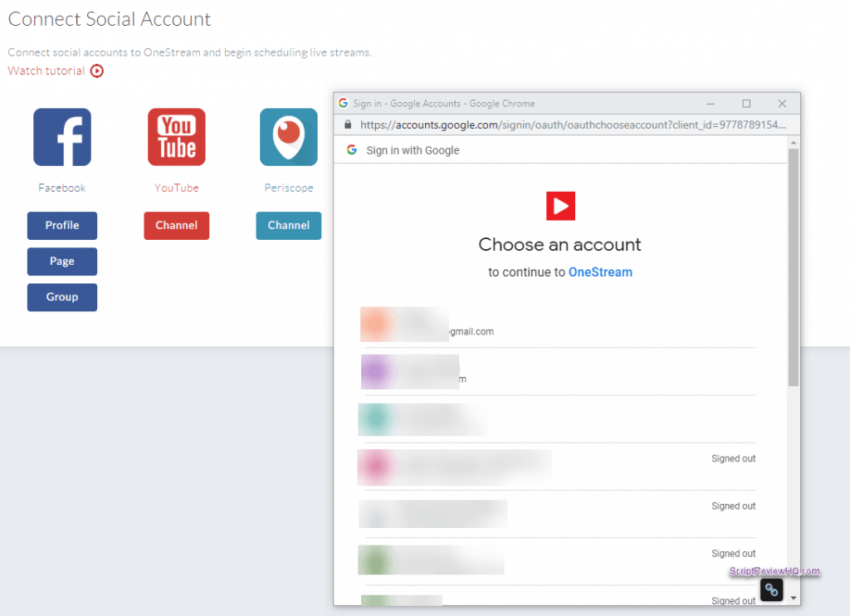The image size is (850, 616).
Task: Click the Google favicon in the popup title bar
Action: click(x=343, y=103)
